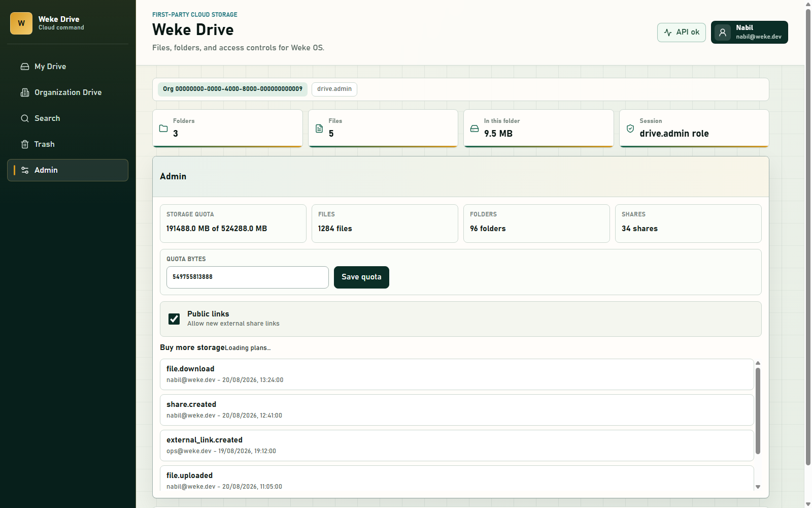Click Allow new external share links text
The width and height of the screenshot is (812, 508).
233,324
